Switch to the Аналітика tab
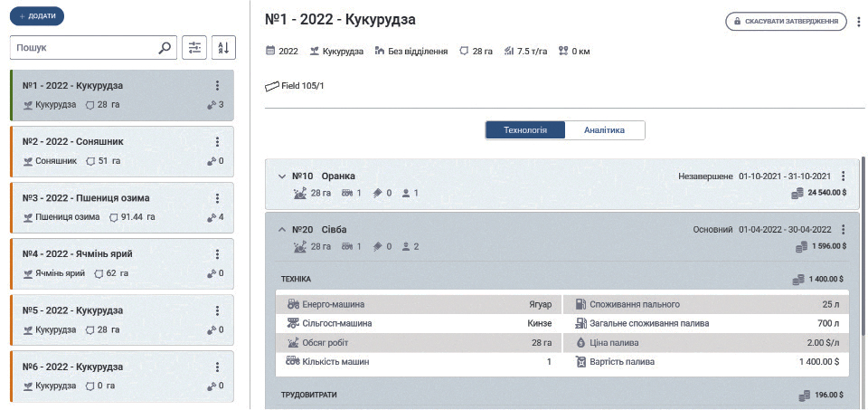 (x=605, y=130)
